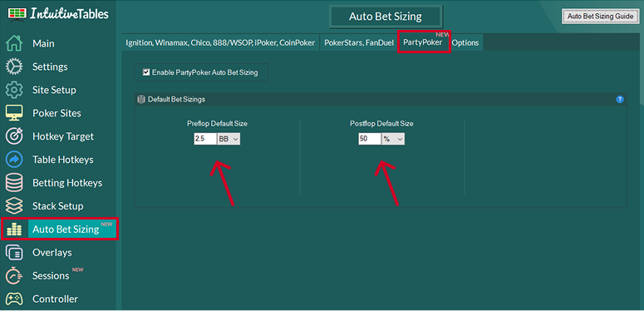The width and height of the screenshot is (644, 311).
Task: Open Auto Bet Sizing Guide button
Action: [x=601, y=17]
